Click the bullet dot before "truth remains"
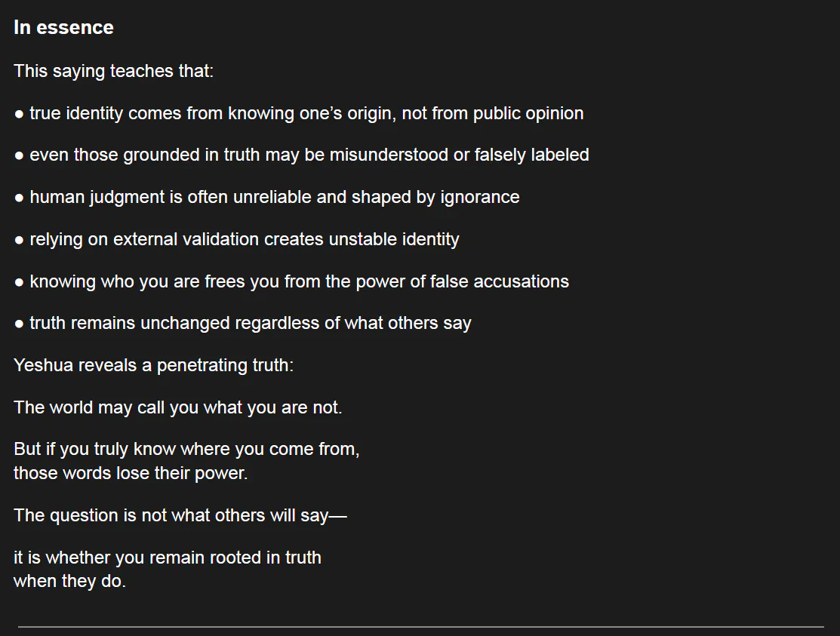 (19, 324)
